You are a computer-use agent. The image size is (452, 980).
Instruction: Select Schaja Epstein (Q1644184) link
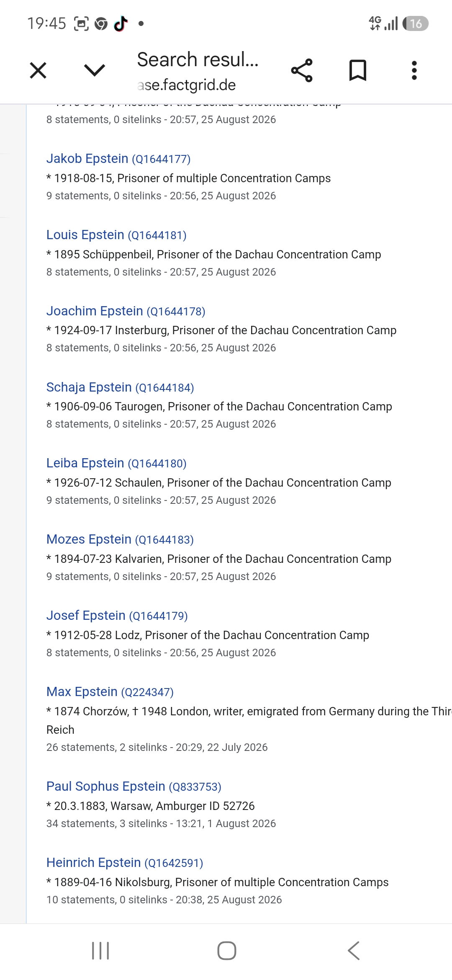coord(120,387)
